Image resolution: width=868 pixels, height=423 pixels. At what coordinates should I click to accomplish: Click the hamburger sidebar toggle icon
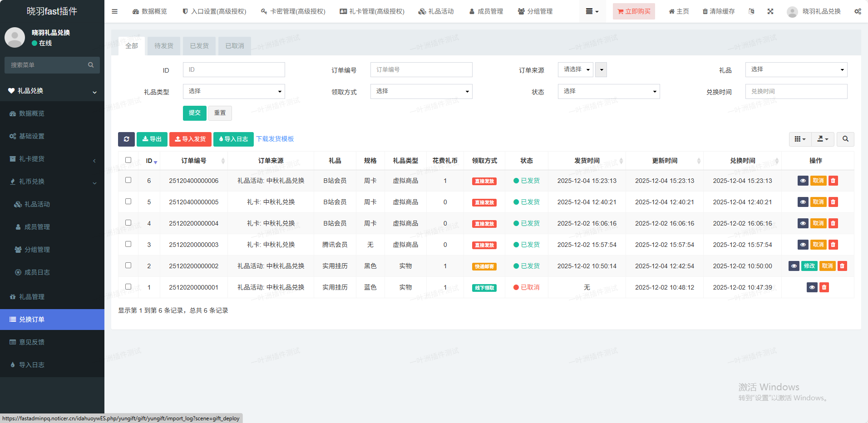pos(114,11)
